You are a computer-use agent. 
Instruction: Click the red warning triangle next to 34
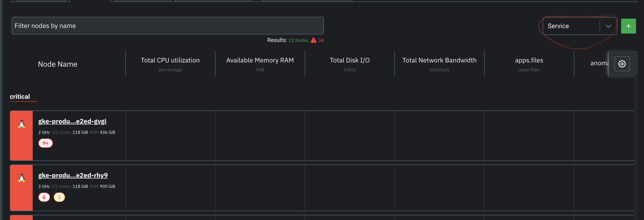pos(314,40)
